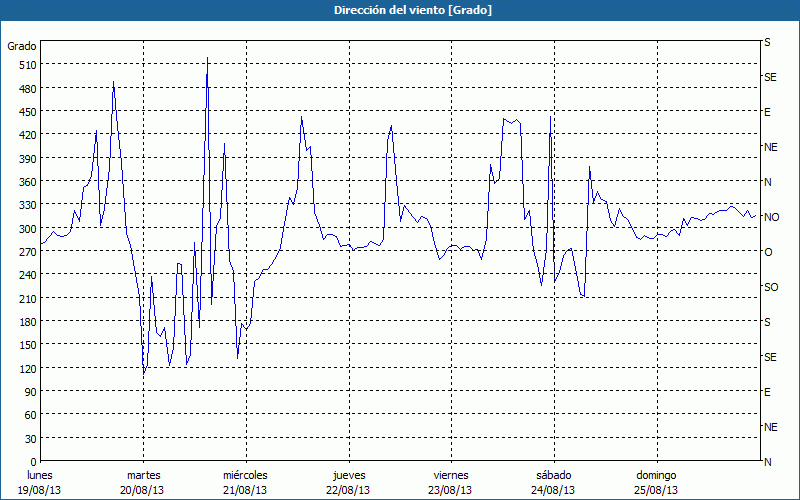Click the "Grado" unit label on the y-axis
This screenshot has height=500, width=800.
coord(22,46)
